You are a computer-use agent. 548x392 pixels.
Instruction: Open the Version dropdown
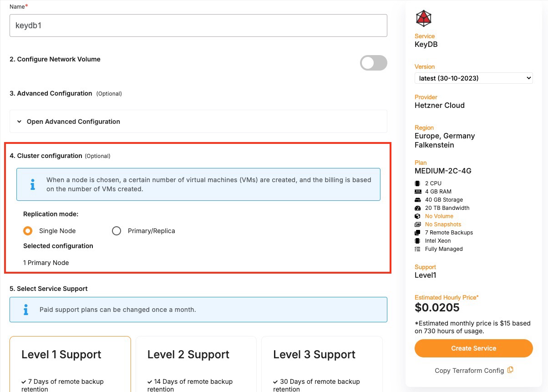pos(473,78)
